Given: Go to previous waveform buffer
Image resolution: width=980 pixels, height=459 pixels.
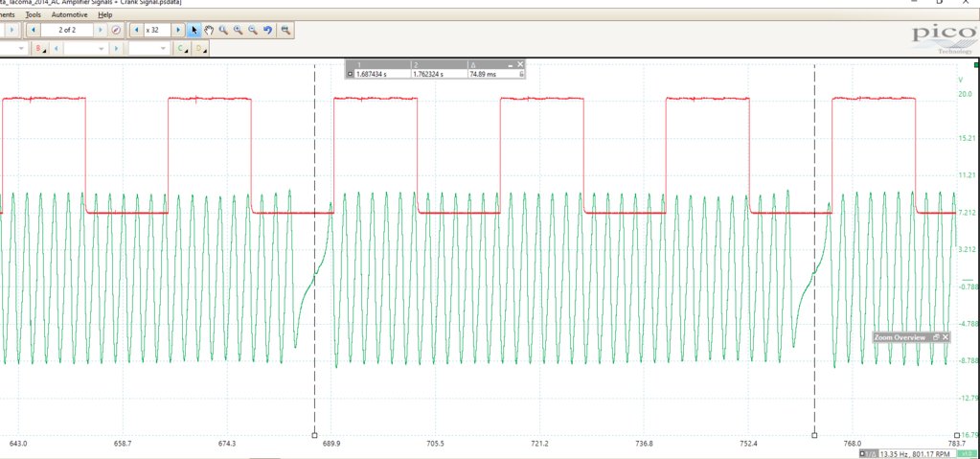Looking at the screenshot, I should 34,30.
